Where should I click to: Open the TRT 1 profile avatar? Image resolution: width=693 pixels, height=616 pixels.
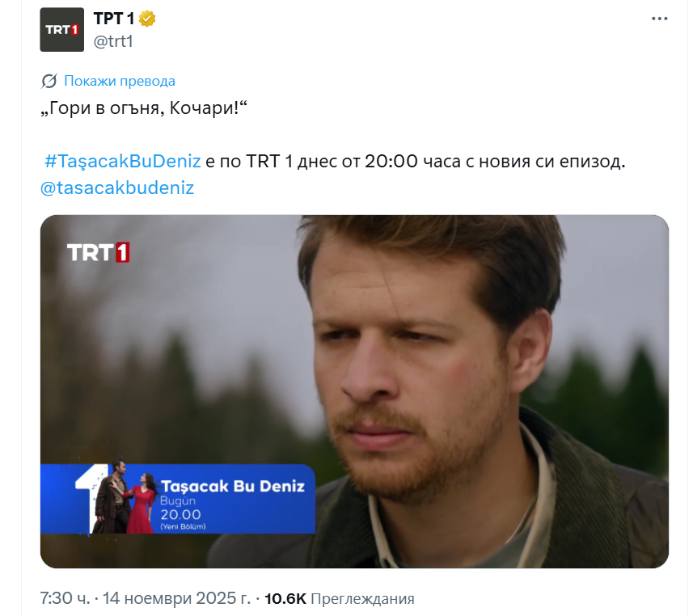[62, 30]
